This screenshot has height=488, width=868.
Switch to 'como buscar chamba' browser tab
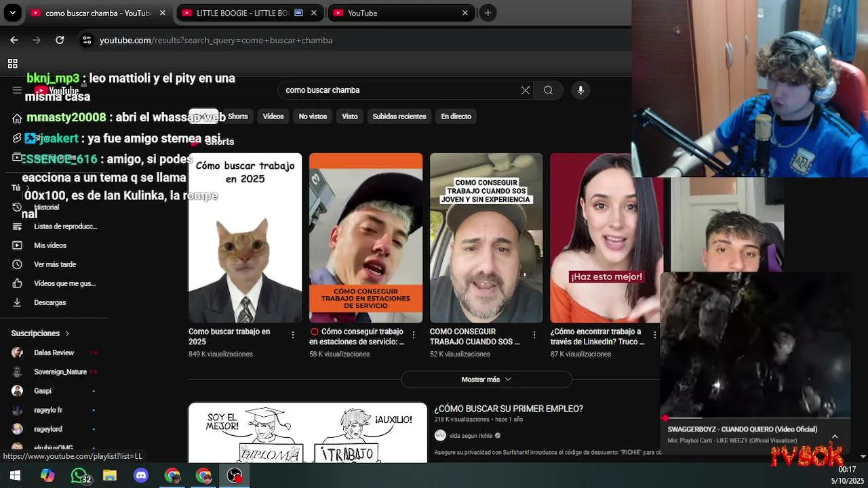(98, 13)
